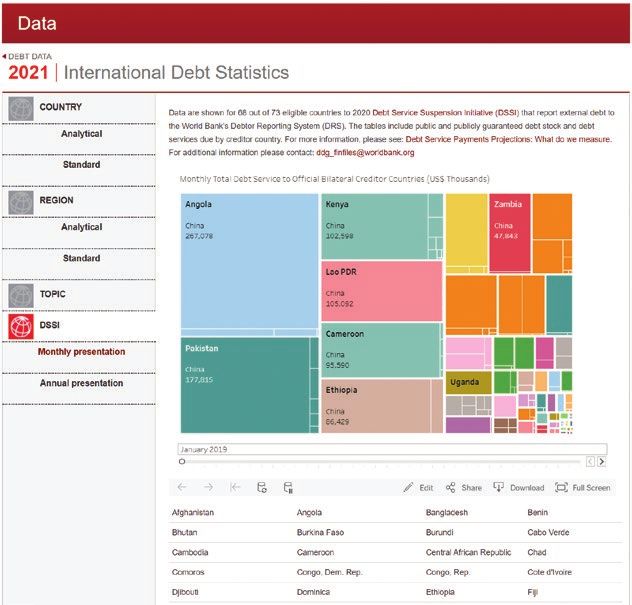Open Burkina Faso country link
The height and width of the screenshot is (605, 632).
320,532
